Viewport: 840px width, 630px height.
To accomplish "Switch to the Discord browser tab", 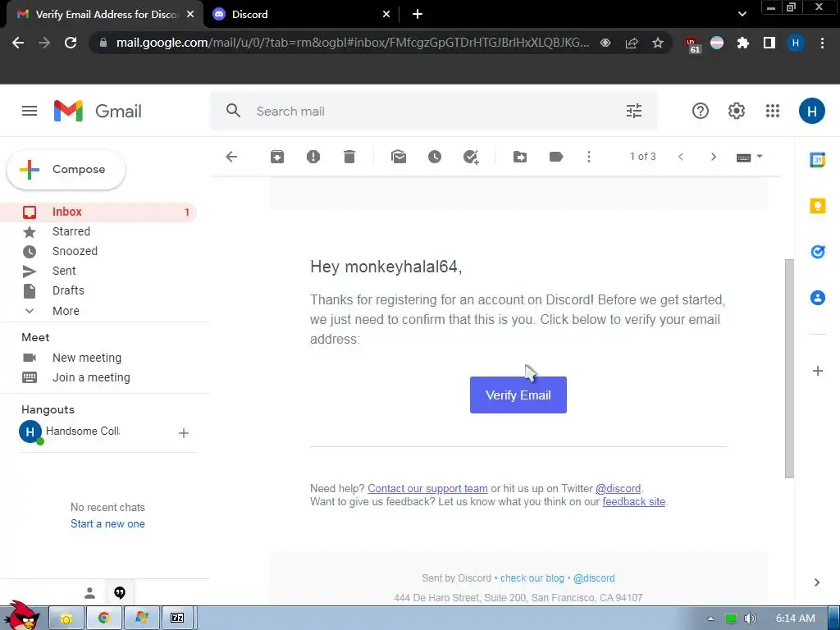I will click(x=300, y=15).
